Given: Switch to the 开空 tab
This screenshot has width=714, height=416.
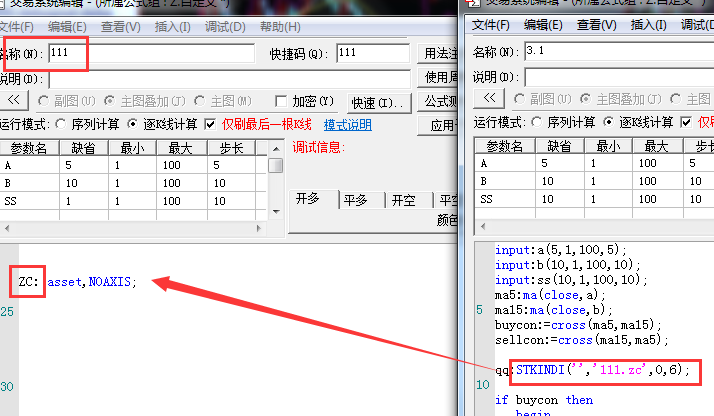Looking at the screenshot, I should (x=403, y=199).
